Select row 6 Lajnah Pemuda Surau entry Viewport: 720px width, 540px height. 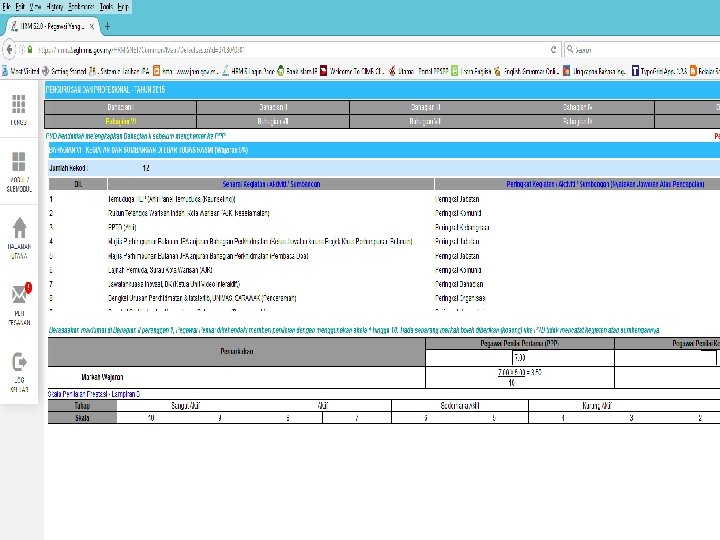(160, 270)
